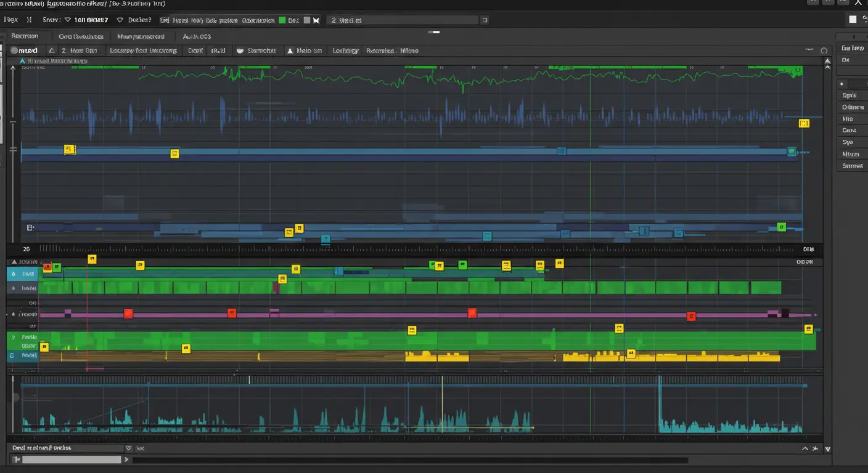Click the "Dcnf" button in second toolbar
This screenshot has width=868, height=473.
point(195,51)
